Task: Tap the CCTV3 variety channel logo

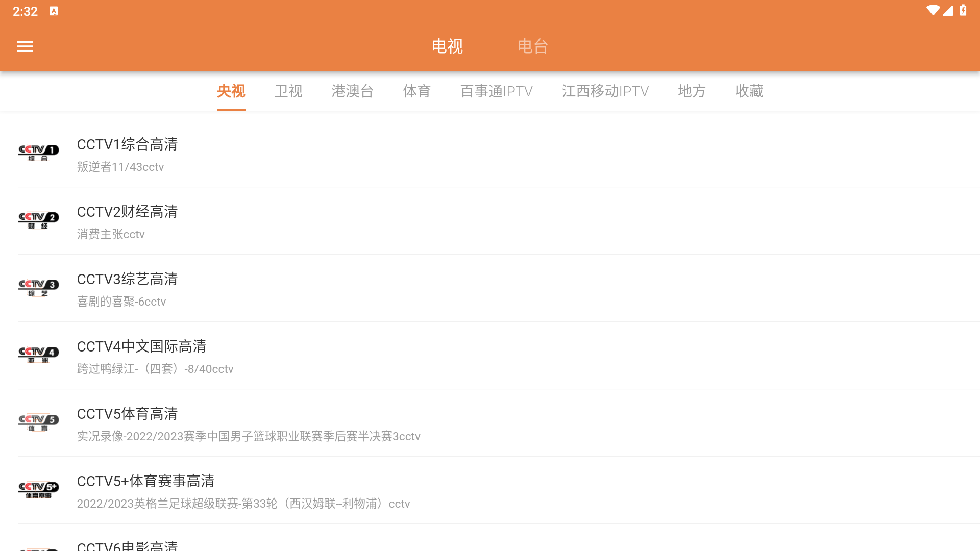Action: click(38, 288)
